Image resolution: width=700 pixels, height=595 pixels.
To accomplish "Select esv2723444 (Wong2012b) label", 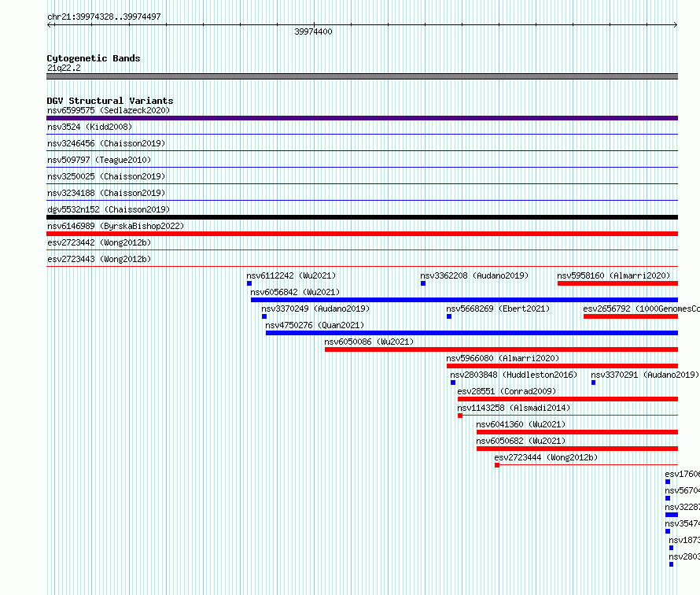I will (546, 457).
